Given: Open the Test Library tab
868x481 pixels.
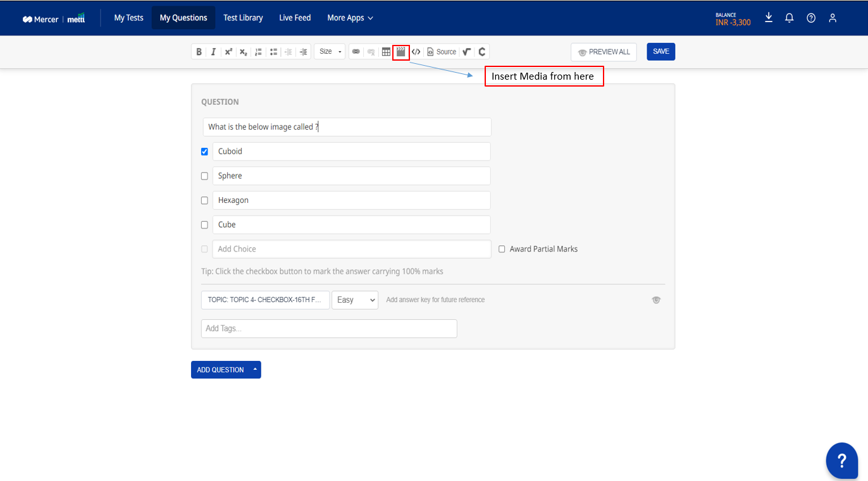Looking at the screenshot, I should click(x=243, y=18).
